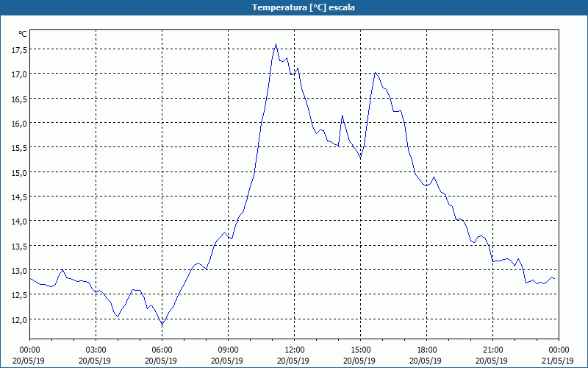Screen dimensions: 588x368
Task: Select the 12,0 y-axis value
Action: [x=19, y=319]
